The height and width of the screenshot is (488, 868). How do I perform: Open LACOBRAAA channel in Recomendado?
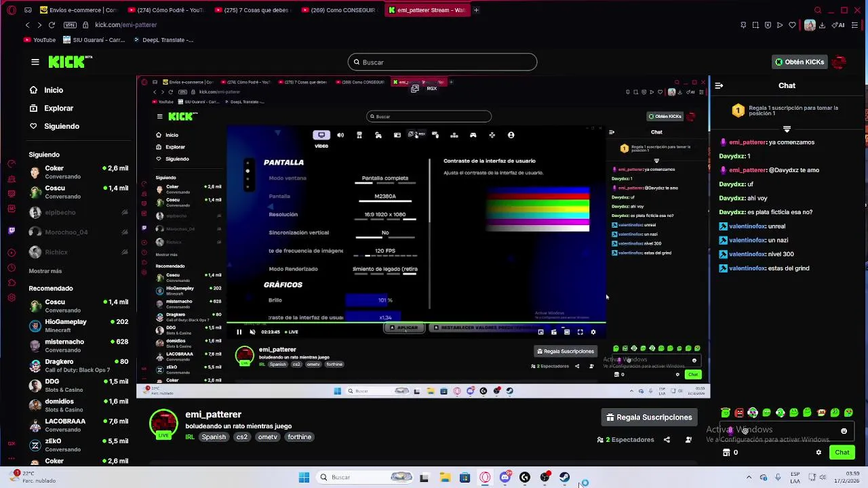click(x=79, y=425)
